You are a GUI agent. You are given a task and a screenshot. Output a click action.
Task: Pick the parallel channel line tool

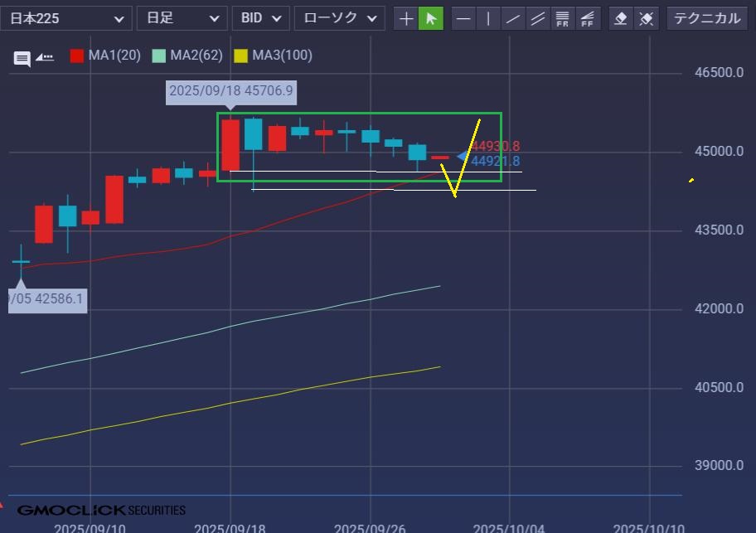coord(538,18)
